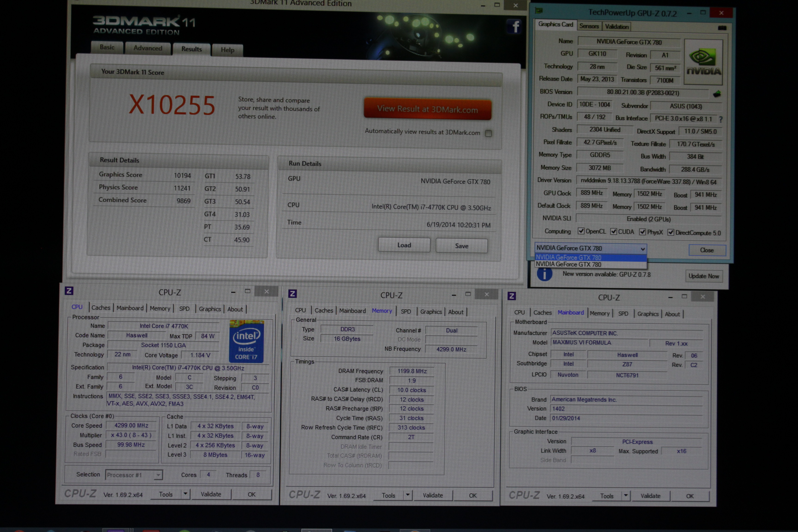Expand Tools arrow in CPU-Z Mainboard window
This screenshot has height=532, width=798.
tap(626, 496)
